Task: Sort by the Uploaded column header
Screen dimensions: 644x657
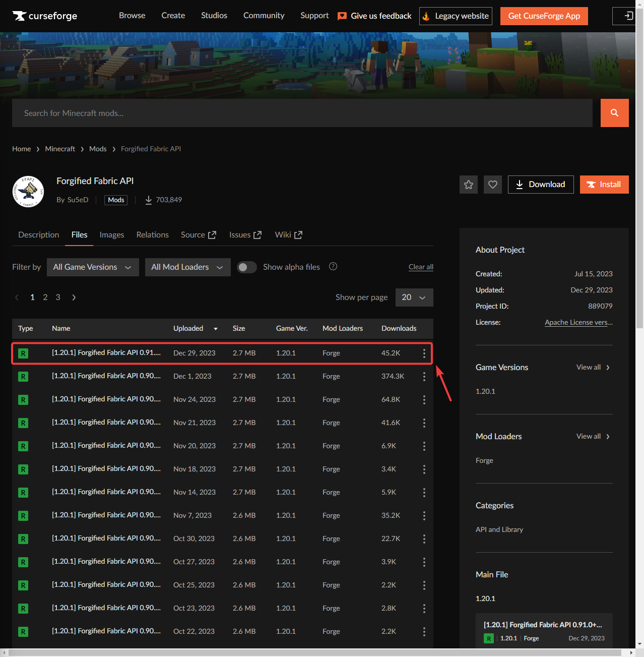Action: click(x=188, y=328)
